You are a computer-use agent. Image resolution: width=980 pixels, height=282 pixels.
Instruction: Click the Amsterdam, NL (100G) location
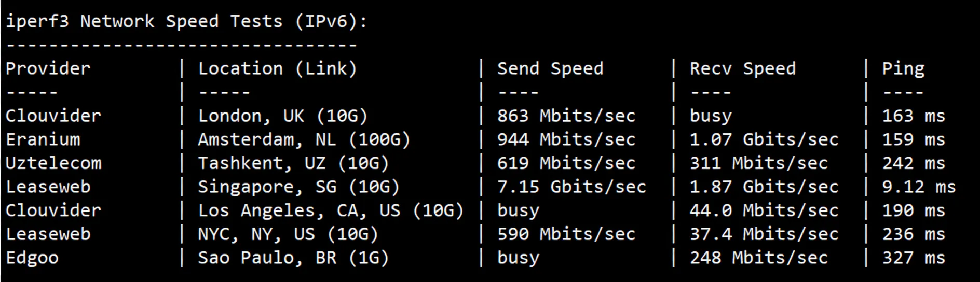point(304,140)
